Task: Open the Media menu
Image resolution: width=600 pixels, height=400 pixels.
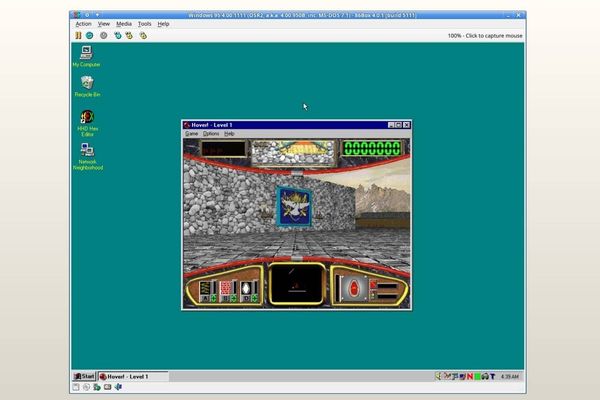Action: (124, 24)
